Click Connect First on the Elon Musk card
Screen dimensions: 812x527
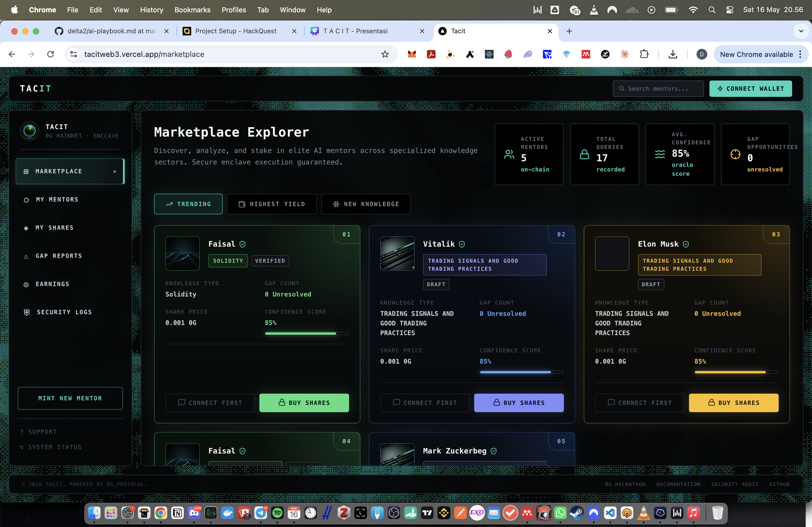[640, 402]
